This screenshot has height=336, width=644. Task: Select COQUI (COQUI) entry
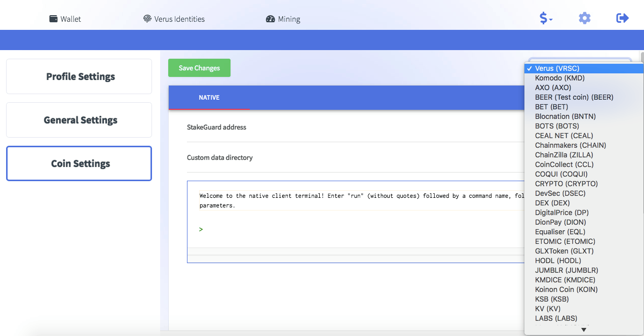(584, 174)
